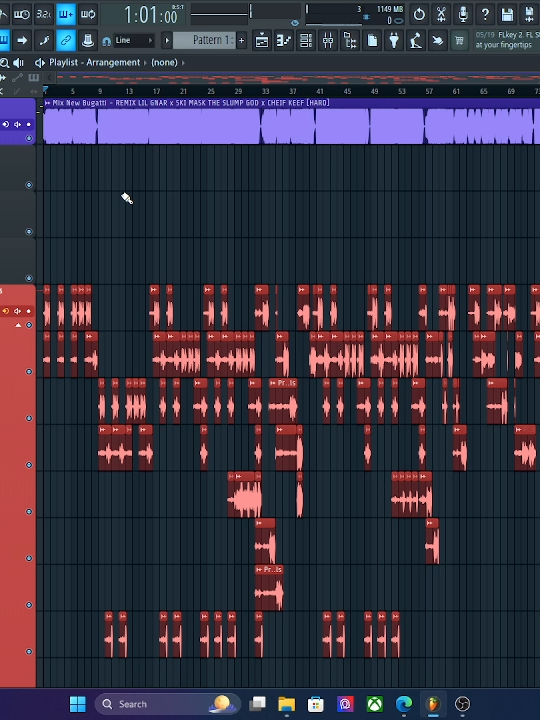Click the (none) pattern breadcrumb

tap(164, 62)
